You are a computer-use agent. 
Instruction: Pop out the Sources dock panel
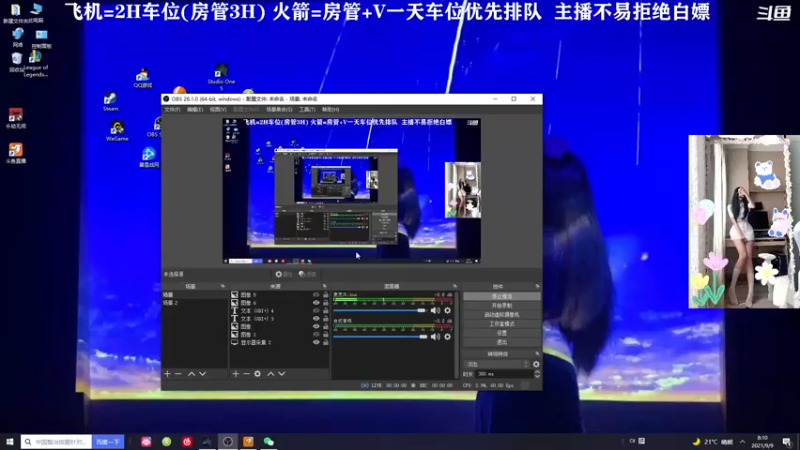click(324, 286)
